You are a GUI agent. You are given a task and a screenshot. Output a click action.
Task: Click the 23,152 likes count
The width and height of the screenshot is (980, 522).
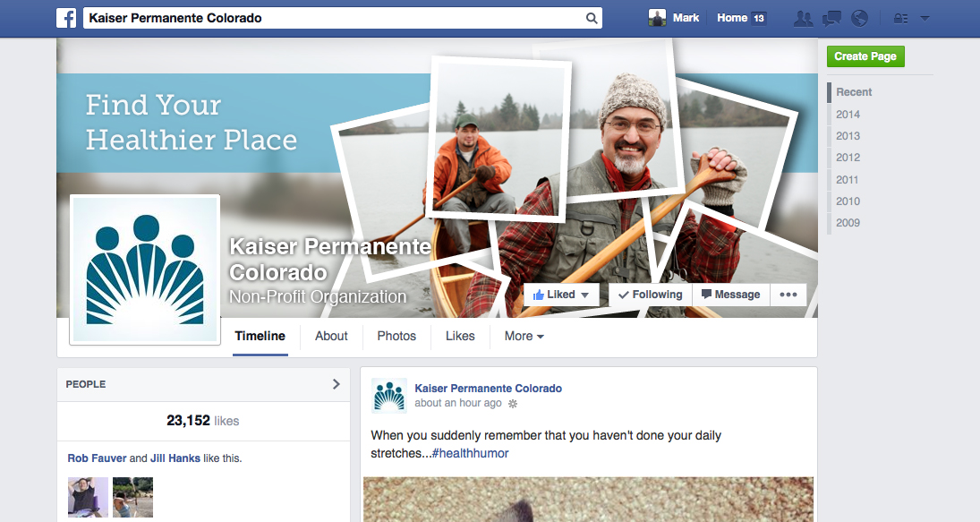(202, 421)
